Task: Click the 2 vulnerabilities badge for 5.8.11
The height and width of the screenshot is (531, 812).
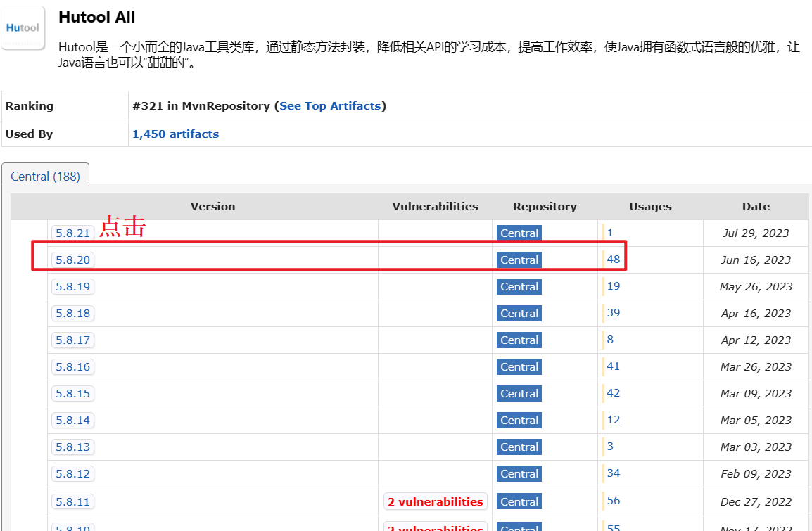Action: (436, 501)
